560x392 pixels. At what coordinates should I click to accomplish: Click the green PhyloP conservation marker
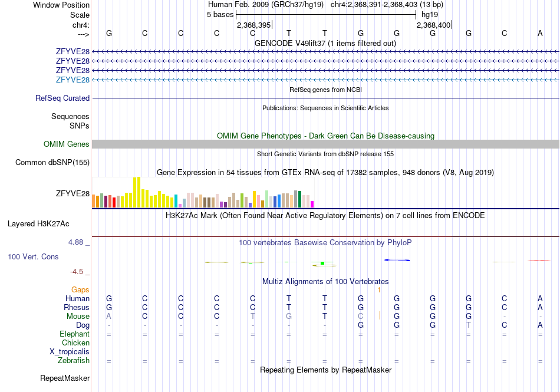coord(322,263)
